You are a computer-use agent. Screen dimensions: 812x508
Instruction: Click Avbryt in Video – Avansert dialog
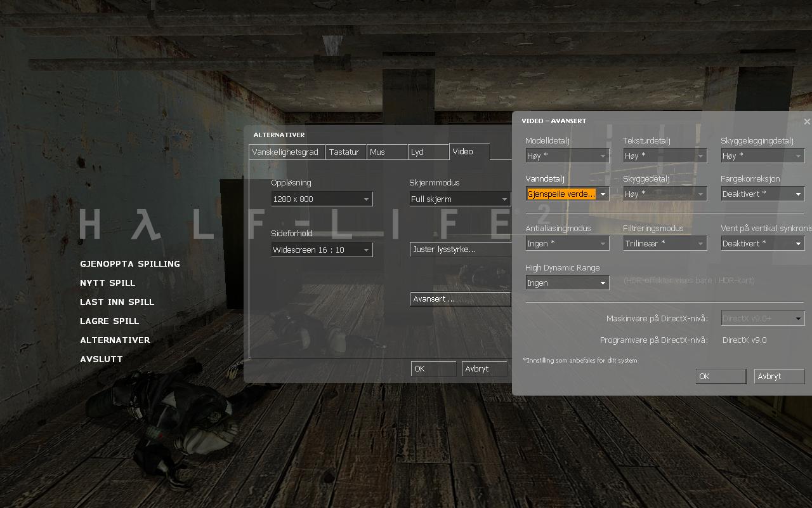tap(779, 376)
